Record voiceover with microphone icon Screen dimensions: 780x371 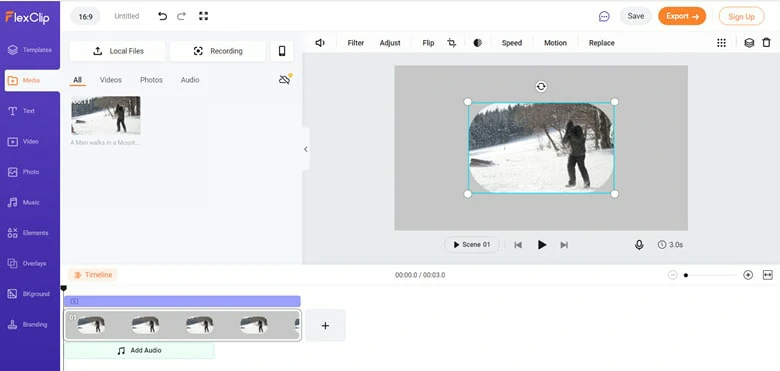639,245
